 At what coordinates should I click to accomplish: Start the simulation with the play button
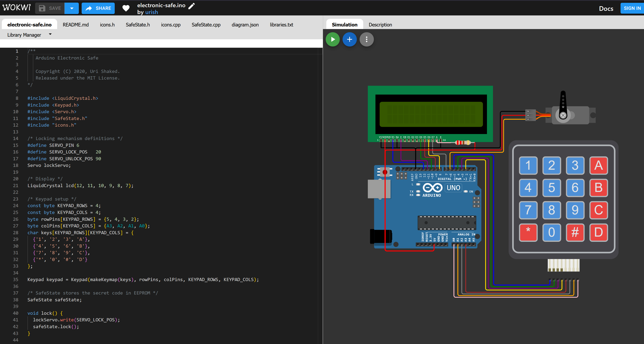tap(333, 39)
